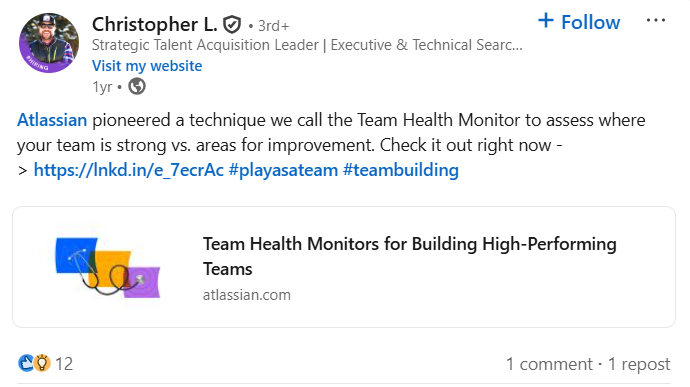Click the insightful lightbulb reaction icon
This screenshot has width=690, height=387.
pyautogui.click(x=42, y=363)
